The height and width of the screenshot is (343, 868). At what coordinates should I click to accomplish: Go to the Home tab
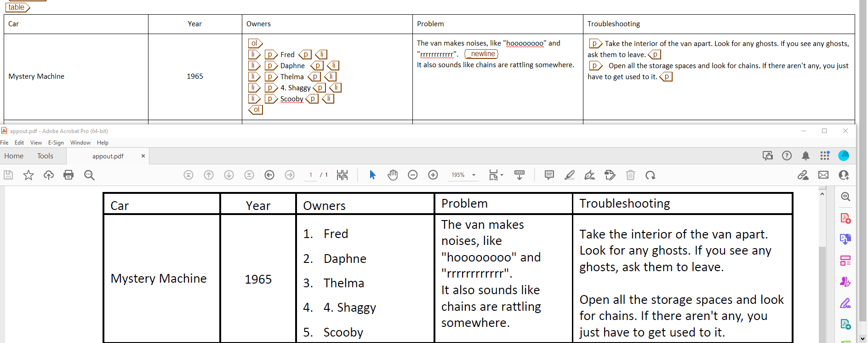pos(14,156)
